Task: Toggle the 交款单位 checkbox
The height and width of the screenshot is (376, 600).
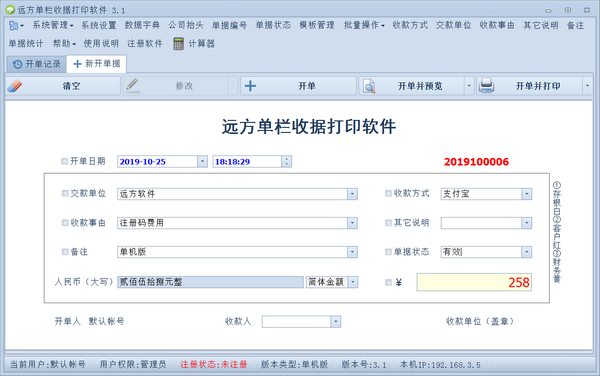Action: click(x=65, y=193)
